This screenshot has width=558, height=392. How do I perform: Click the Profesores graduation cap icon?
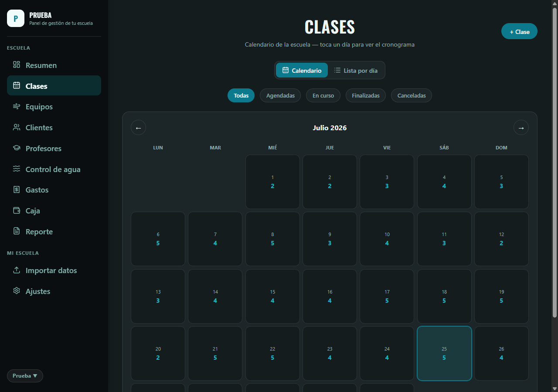pyautogui.click(x=17, y=148)
